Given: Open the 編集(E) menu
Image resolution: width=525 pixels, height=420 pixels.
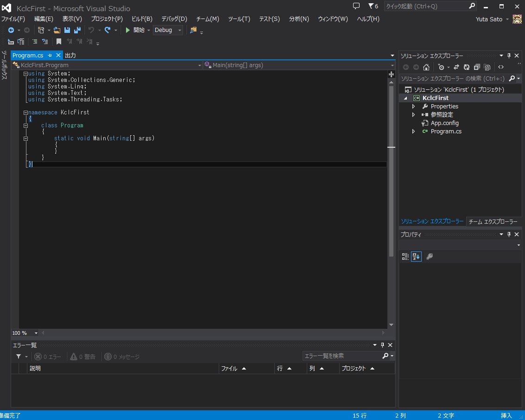Looking at the screenshot, I should coord(44,19).
